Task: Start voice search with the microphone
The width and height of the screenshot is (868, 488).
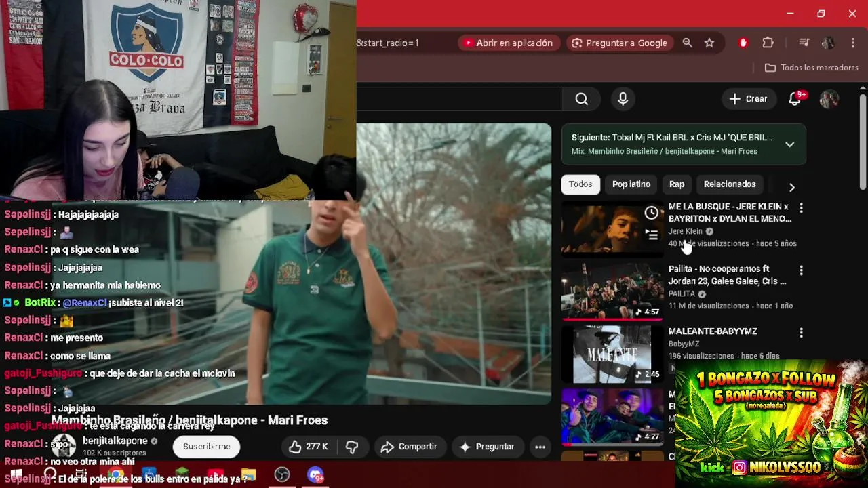Action: pyautogui.click(x=623, y=99)
